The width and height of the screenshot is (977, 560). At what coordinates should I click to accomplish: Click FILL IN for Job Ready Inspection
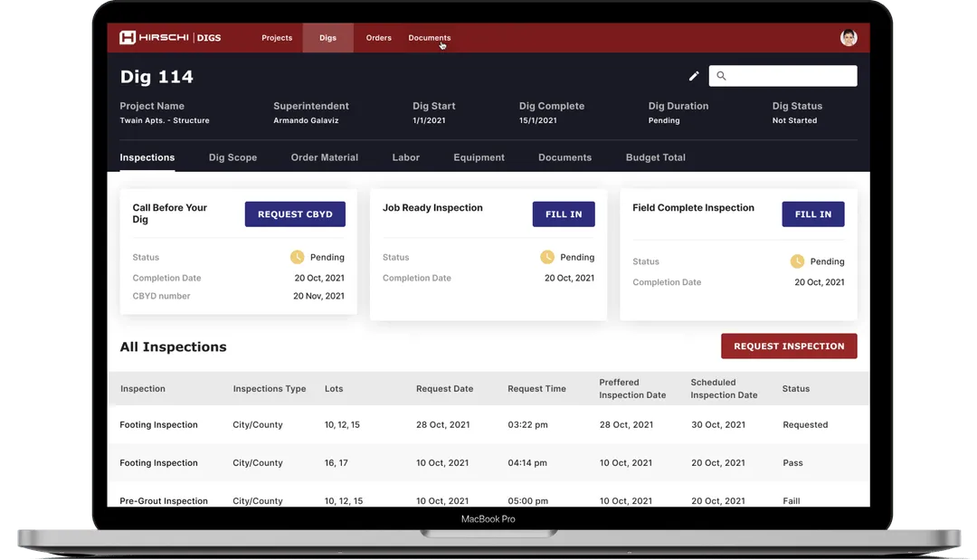pyautogui.click(x=564, y=214)
